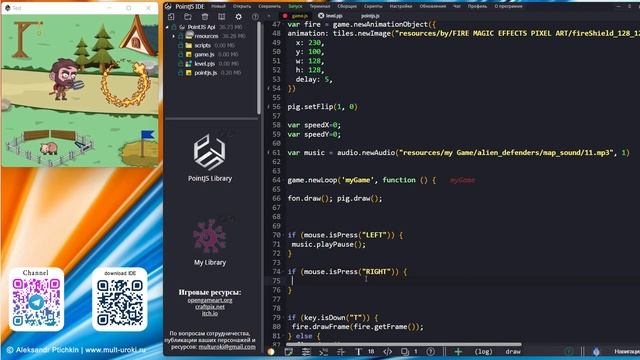Viewport: 640px width, 360px height.
Task: Click the fire ring in Test game window
Action: tap(124, 85)
